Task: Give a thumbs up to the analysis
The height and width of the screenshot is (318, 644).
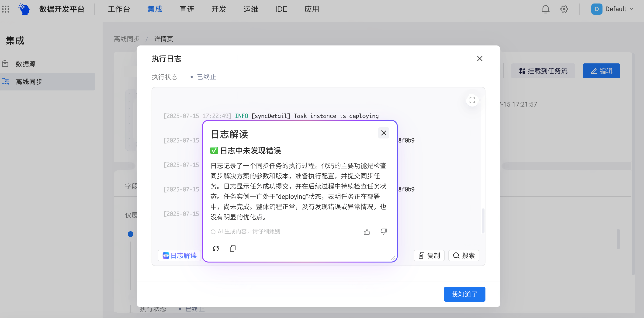Action: [x=367, y=232]
